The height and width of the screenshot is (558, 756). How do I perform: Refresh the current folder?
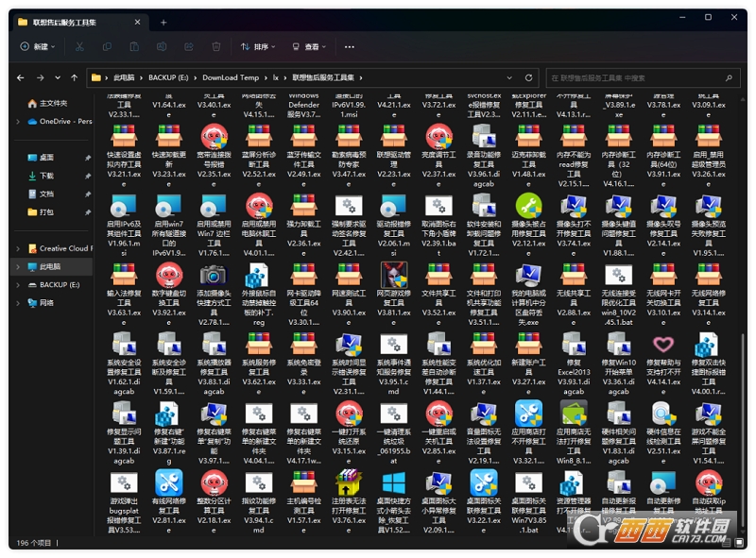(528, 77)
